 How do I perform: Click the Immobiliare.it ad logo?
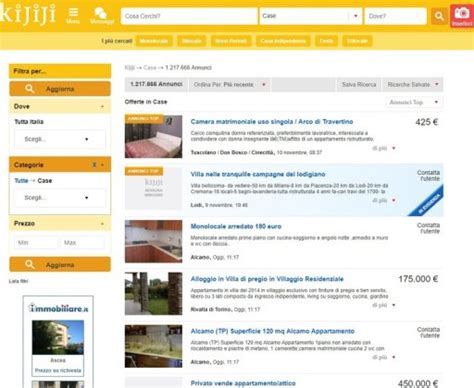pos(58,308)
